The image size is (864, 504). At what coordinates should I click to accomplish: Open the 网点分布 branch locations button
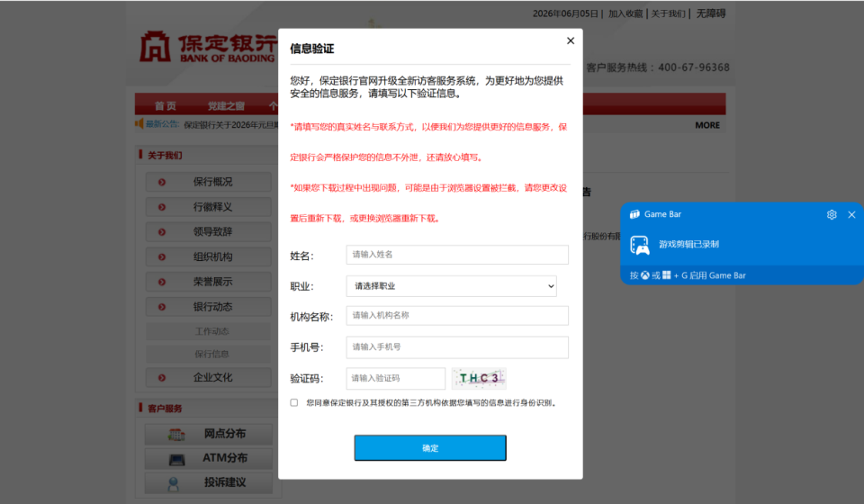(208, 434)
